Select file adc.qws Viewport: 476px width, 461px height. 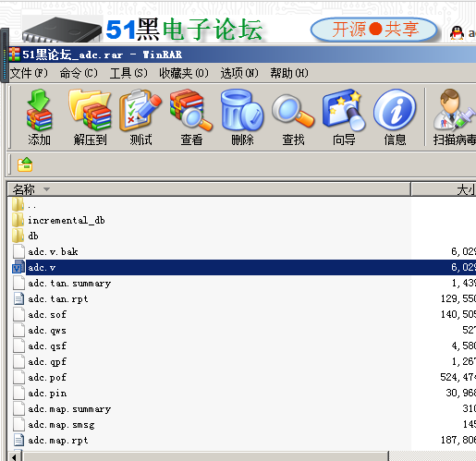[x=47, y=330]
